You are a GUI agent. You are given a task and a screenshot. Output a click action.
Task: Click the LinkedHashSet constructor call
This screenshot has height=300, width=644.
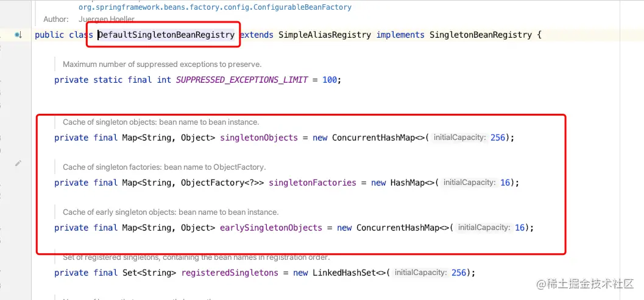[x=344, y=273]
